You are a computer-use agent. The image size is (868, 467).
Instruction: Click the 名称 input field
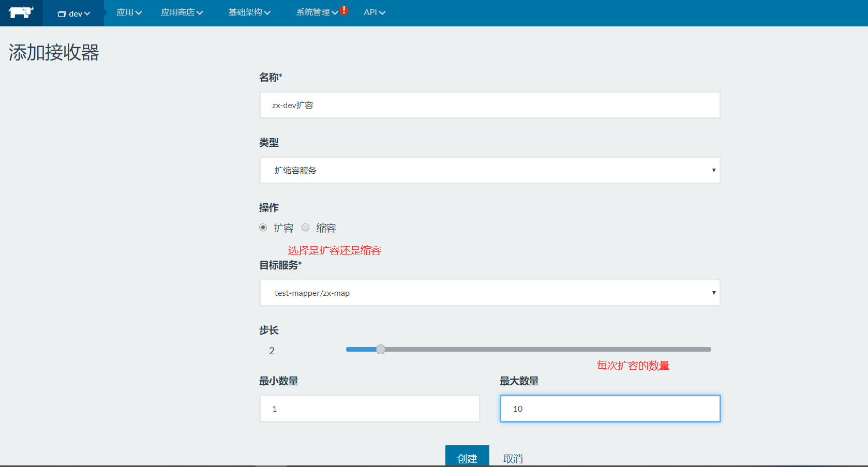click(489, 105)
